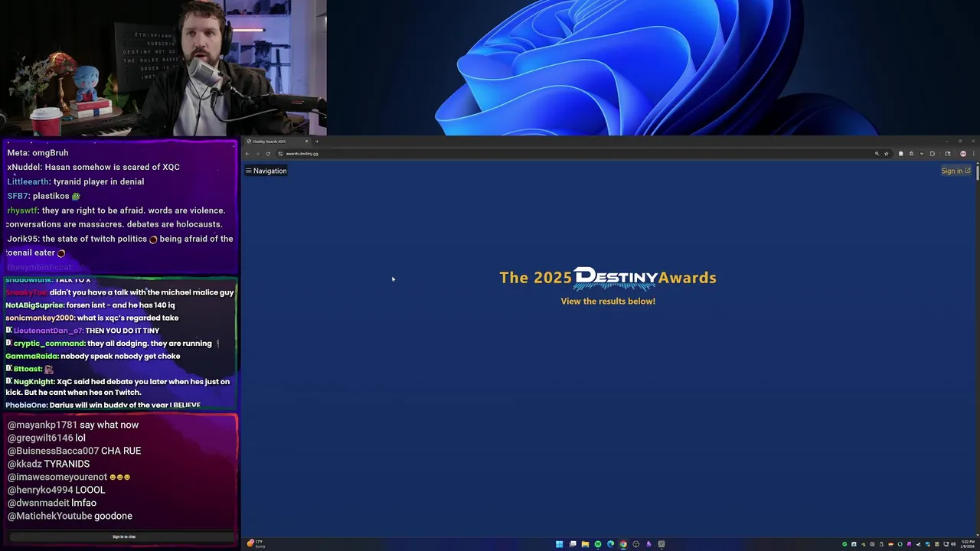Screen dimensions: 980x551
Task: Select the Destiny Awards 2025 browser tab
Action: pyautogui.click(x=276, y=142)
